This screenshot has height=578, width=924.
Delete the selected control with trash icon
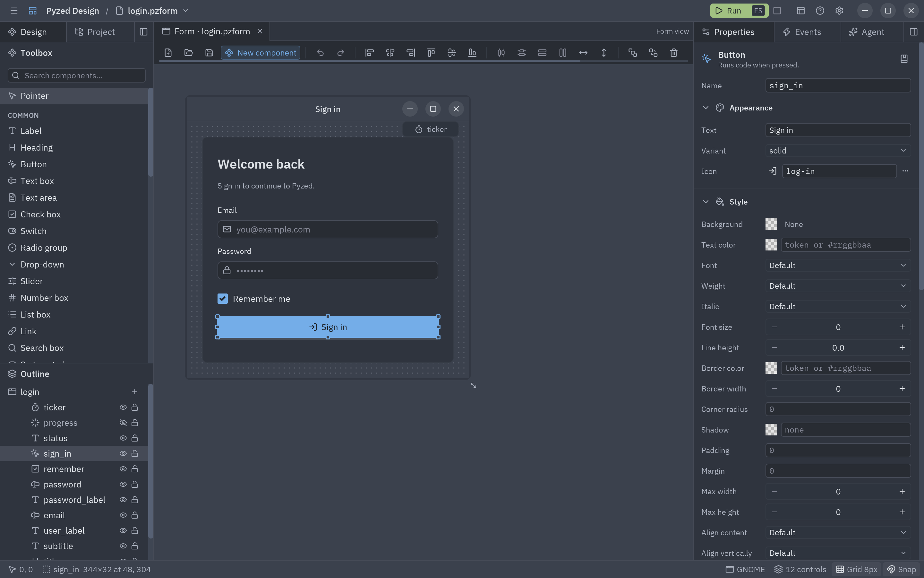coord(673,53)
